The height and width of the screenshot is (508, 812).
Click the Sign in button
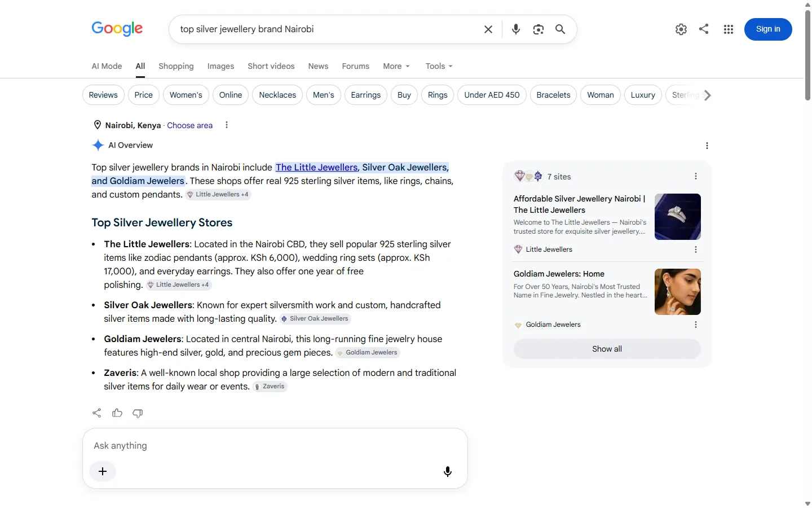(x=768, y=29)
